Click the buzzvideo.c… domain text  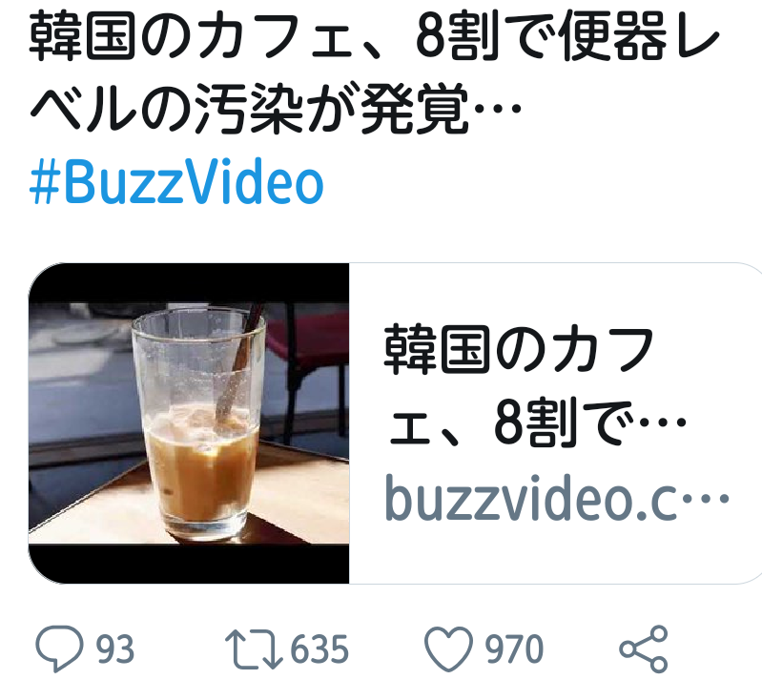[x=557, y=498]
